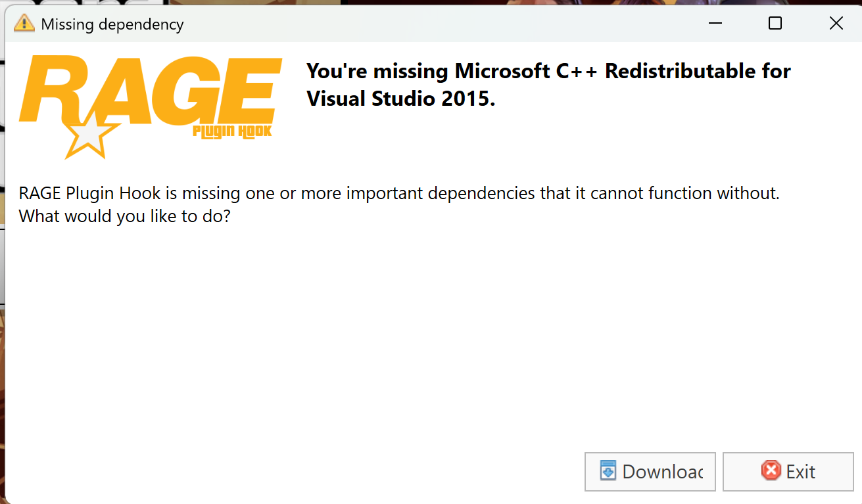Maximize the Missing dependency dialog

click(775, 24)
